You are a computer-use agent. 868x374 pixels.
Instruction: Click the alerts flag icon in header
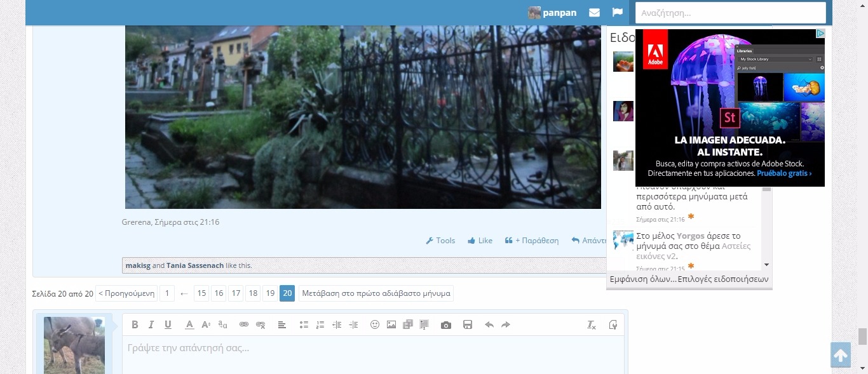[x=617, y=13]
